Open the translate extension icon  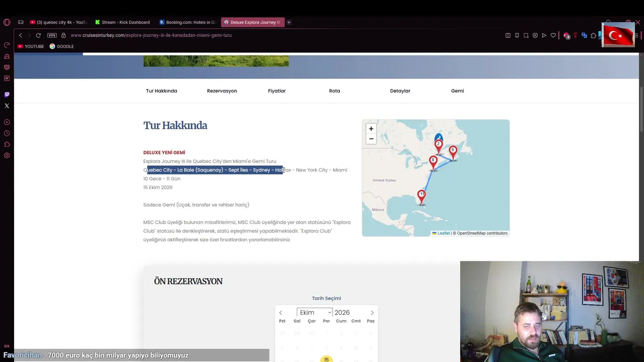point(584,35)
